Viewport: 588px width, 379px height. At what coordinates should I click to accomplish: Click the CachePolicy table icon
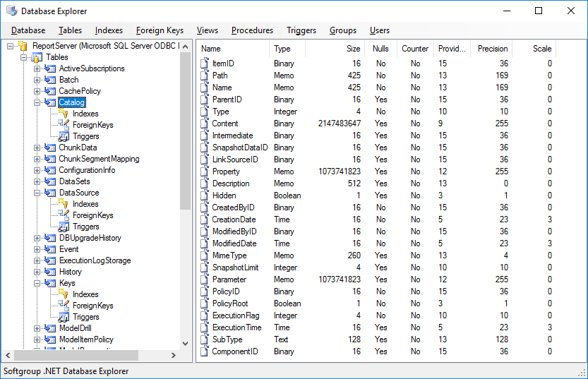[x=50, y=91]
